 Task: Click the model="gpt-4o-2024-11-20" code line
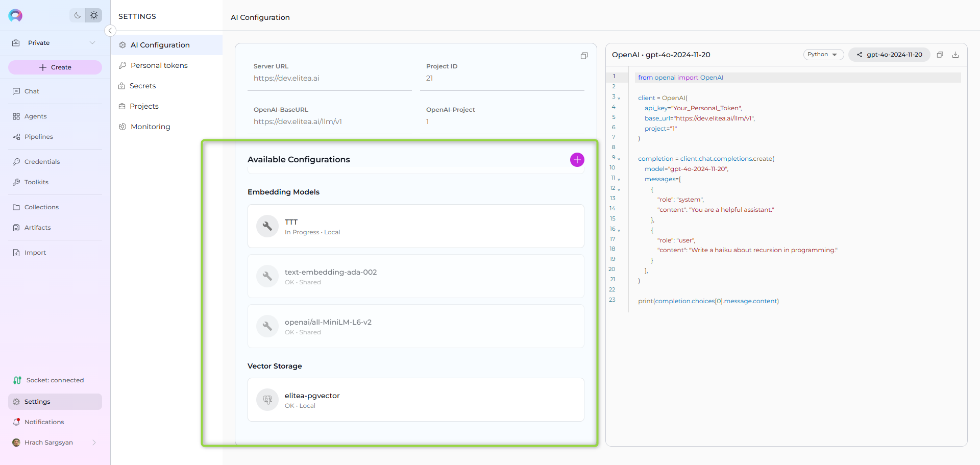point(687,169)
